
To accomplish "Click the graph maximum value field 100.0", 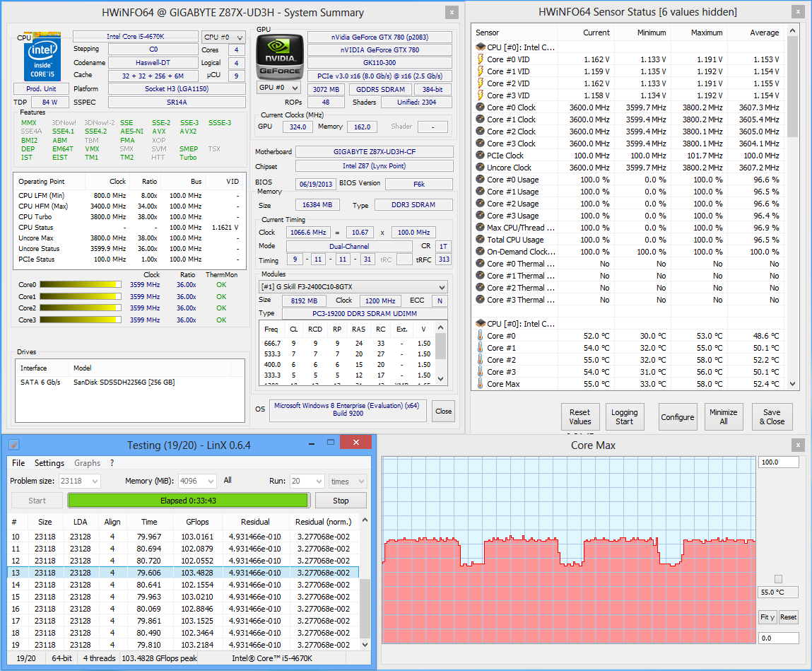I will 778,462.
